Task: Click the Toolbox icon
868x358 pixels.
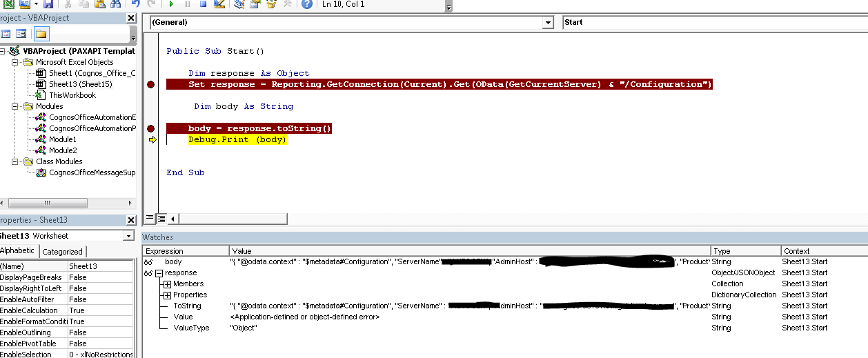Action: (287, 3)
